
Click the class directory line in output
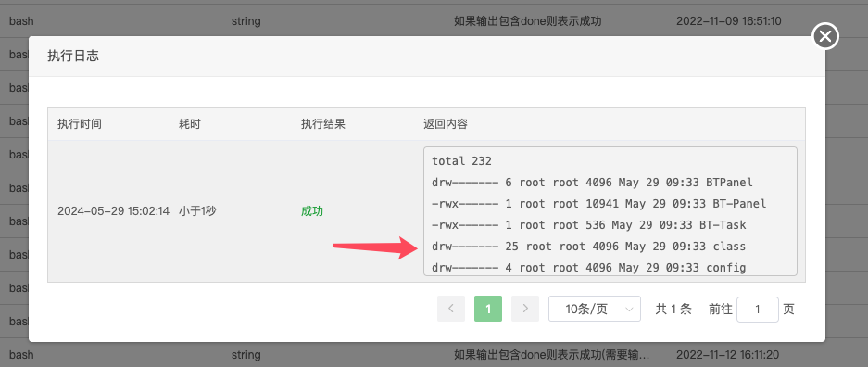589,246
